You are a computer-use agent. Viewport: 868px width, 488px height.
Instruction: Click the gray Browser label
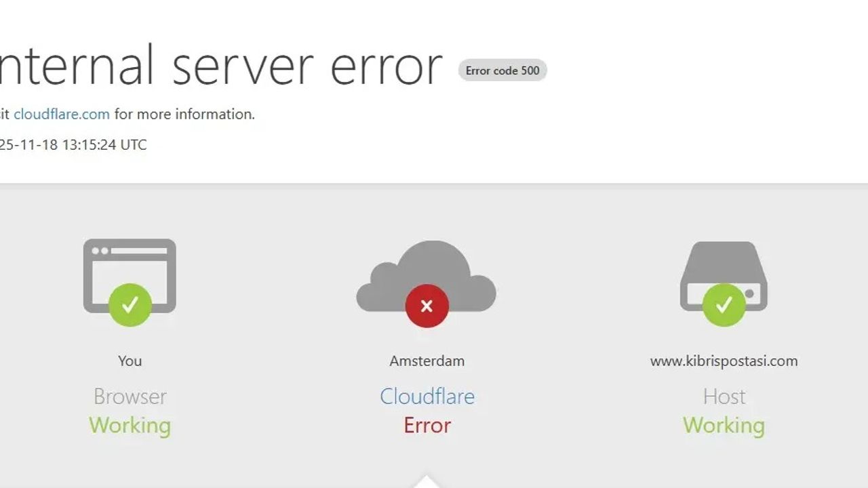(x=130, y=396)
